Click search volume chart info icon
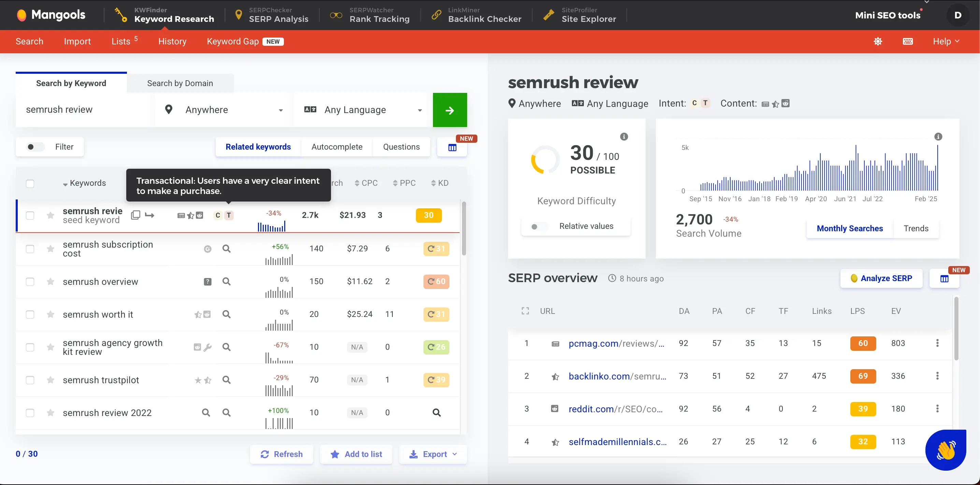Image resolution: width=980 pixels, height=485 pixels. [938, 137]
